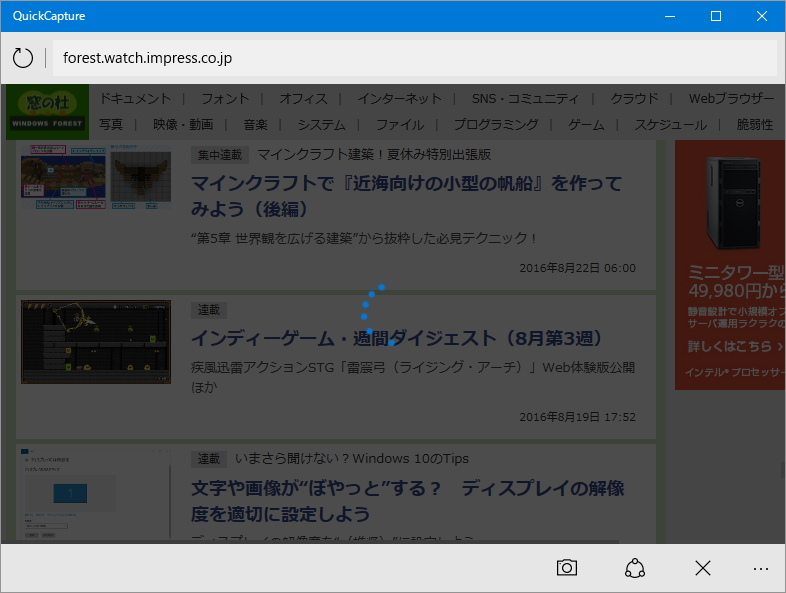Open the フォント category

[x=225, y=99]
